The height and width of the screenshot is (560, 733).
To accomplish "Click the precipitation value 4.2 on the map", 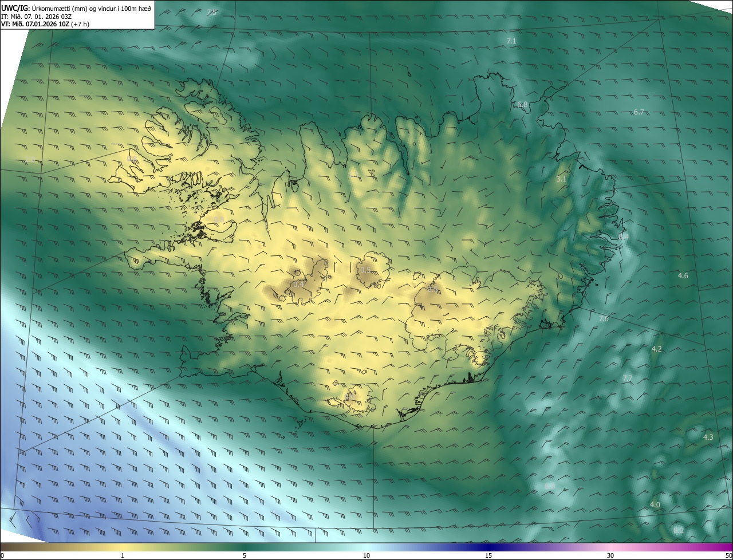I will point(657,349).
